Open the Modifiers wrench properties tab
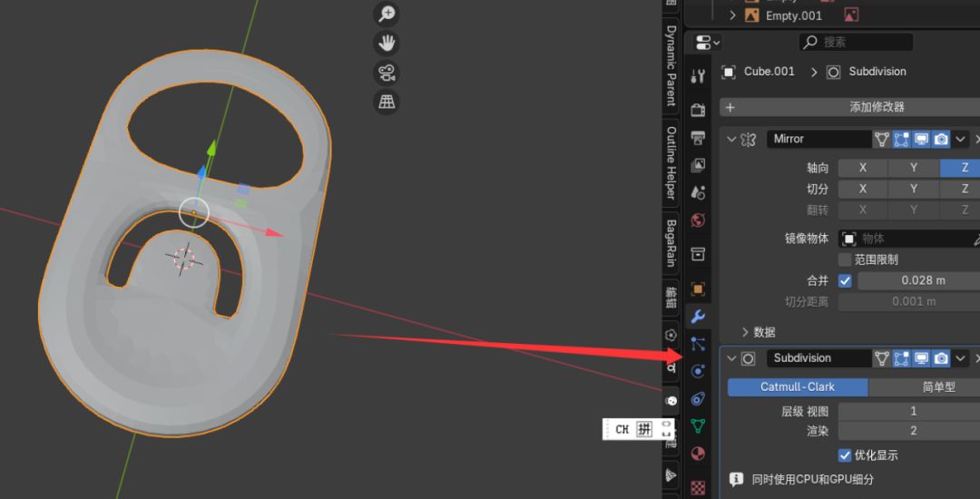This screenshot has height=499, width=980. coord(698,317)
